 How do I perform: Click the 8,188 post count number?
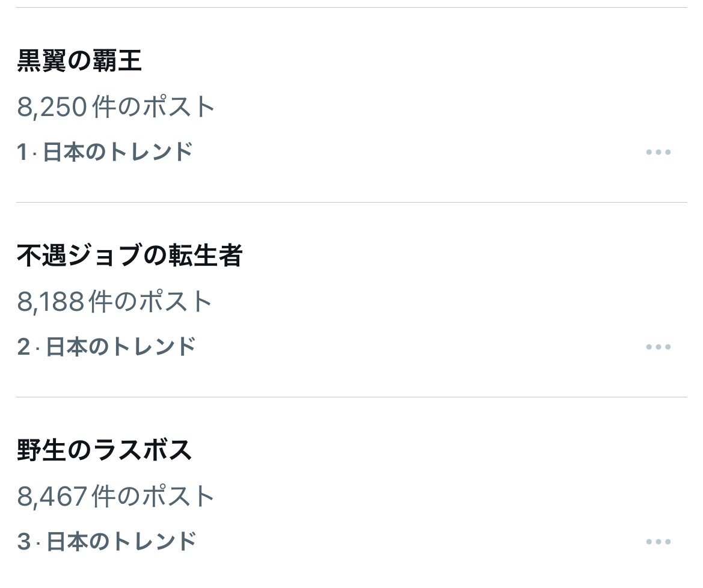[x=51, y=302]
